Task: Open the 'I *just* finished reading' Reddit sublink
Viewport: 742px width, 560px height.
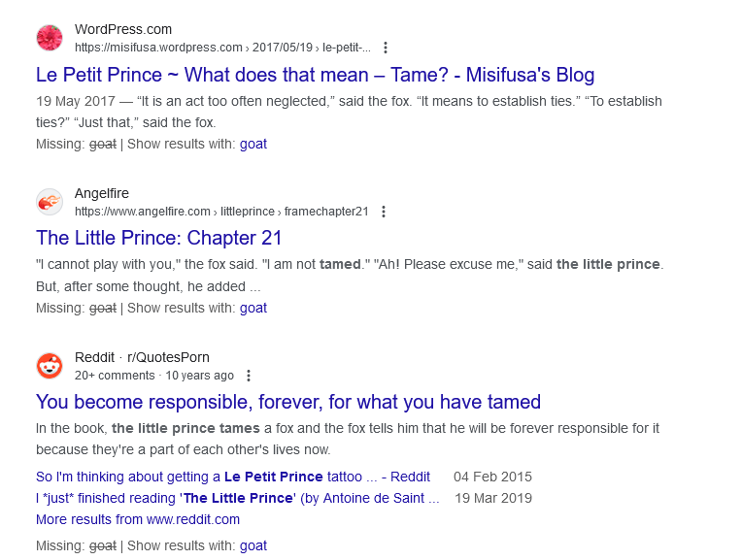Action: pos(237,498)
